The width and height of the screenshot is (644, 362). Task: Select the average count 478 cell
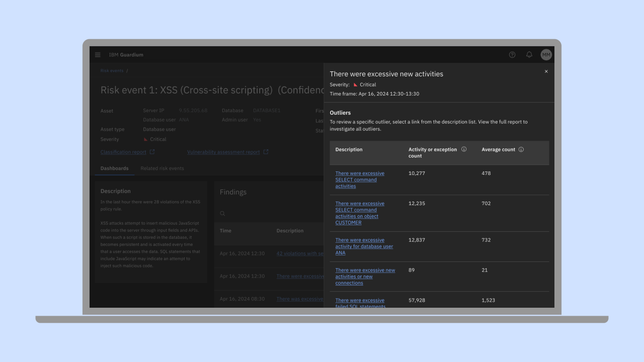486,173
